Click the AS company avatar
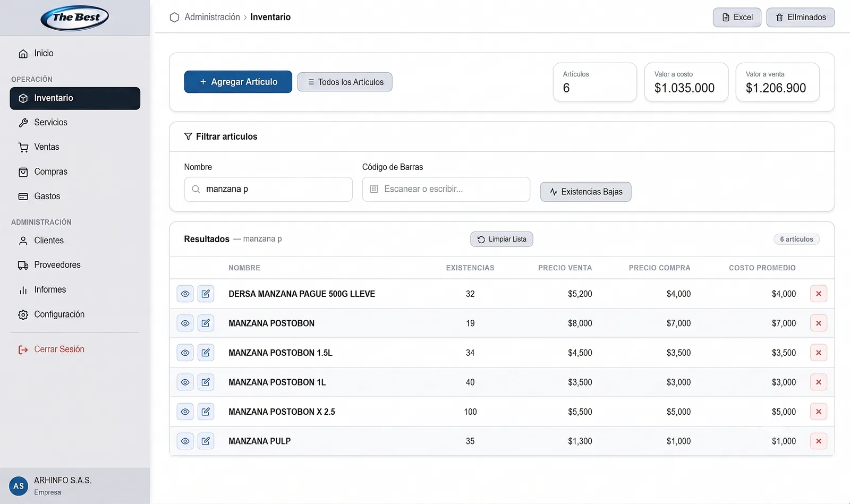 [19, 486]
